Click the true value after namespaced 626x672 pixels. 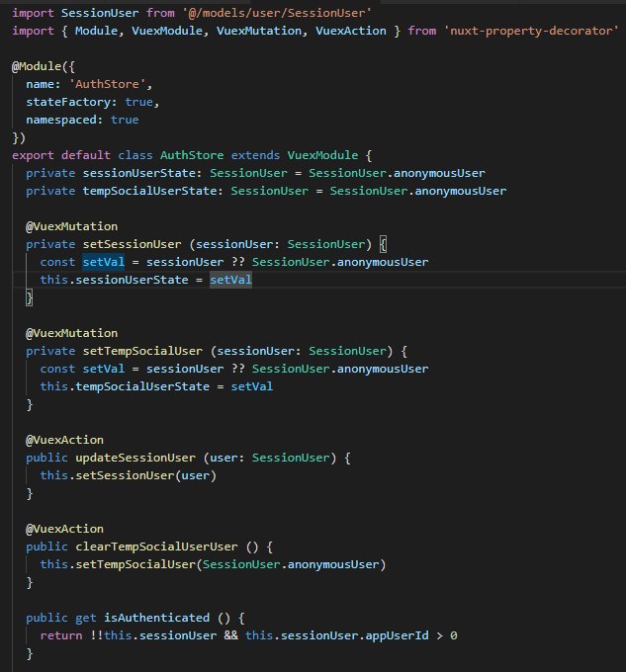pyautogui.click(x=125, y=120)
